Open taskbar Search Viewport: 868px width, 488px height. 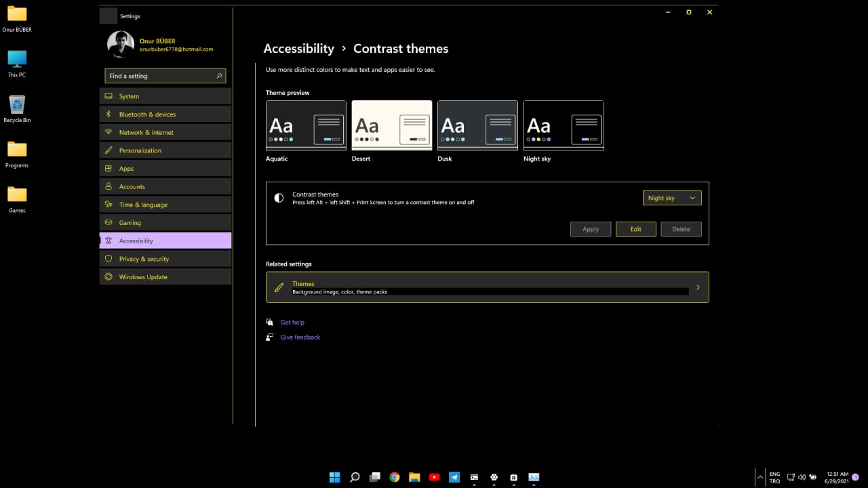[355, 477]
